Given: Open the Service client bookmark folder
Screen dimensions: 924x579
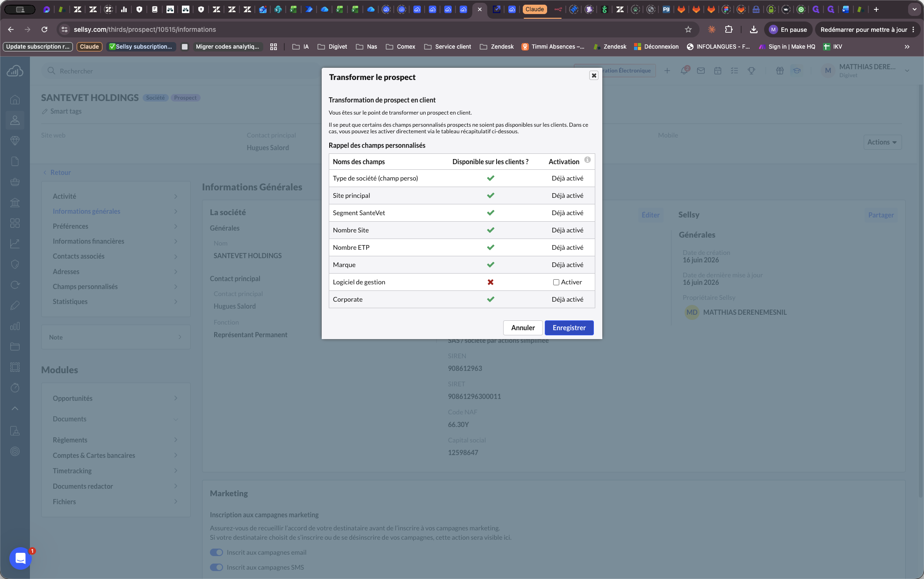Looking at the screenshot, I should (x=448, y=47).
